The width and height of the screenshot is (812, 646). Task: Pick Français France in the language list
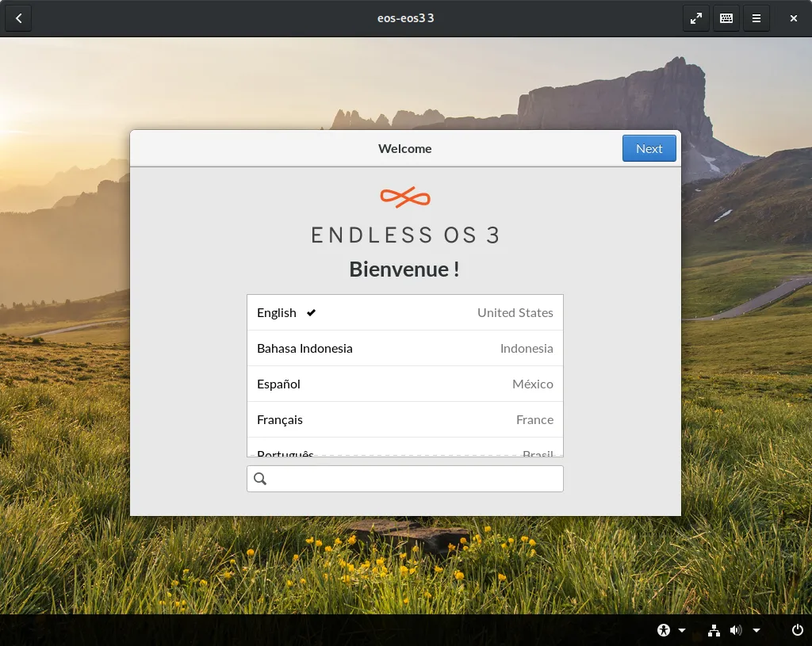coord(404,419)
